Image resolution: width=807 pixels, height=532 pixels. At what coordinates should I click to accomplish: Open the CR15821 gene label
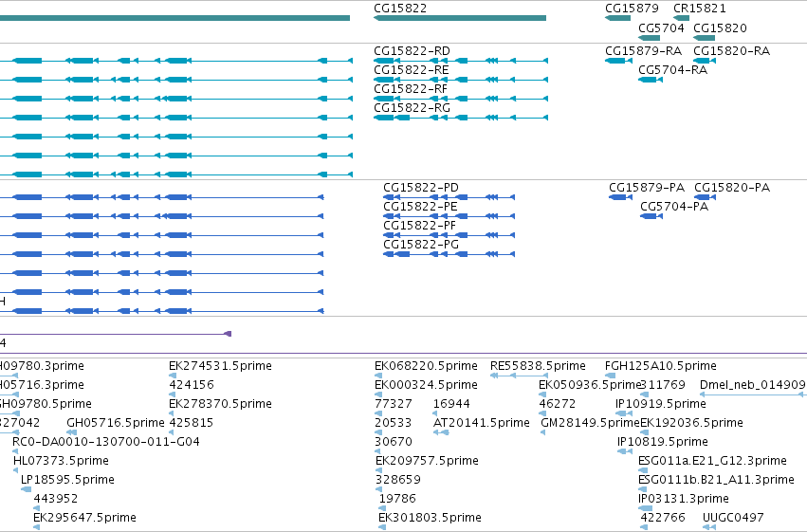point(700,9)
